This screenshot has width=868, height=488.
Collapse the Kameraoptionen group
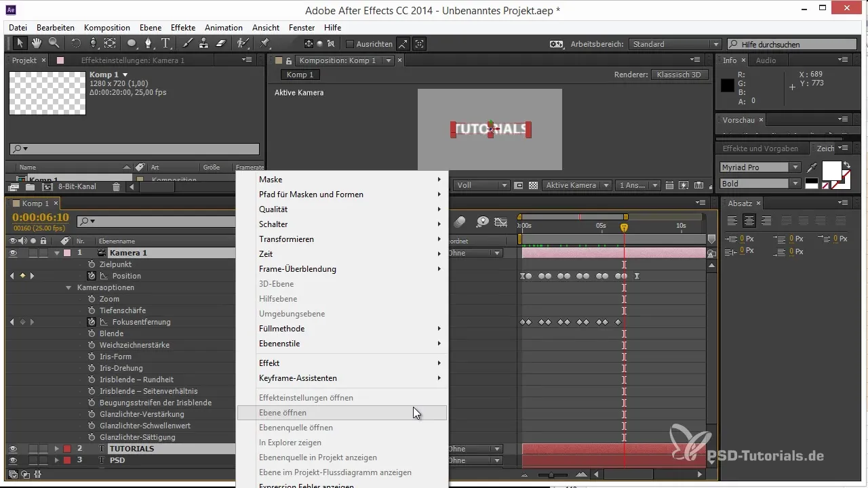coord(68,287)
